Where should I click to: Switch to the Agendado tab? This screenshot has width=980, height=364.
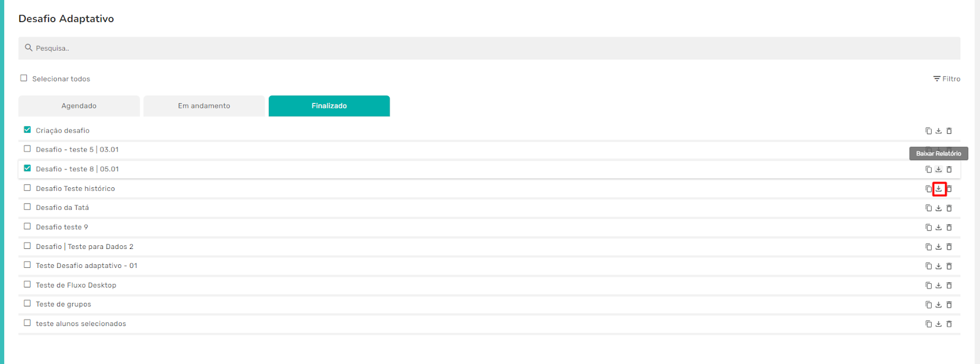coord(79,106)
